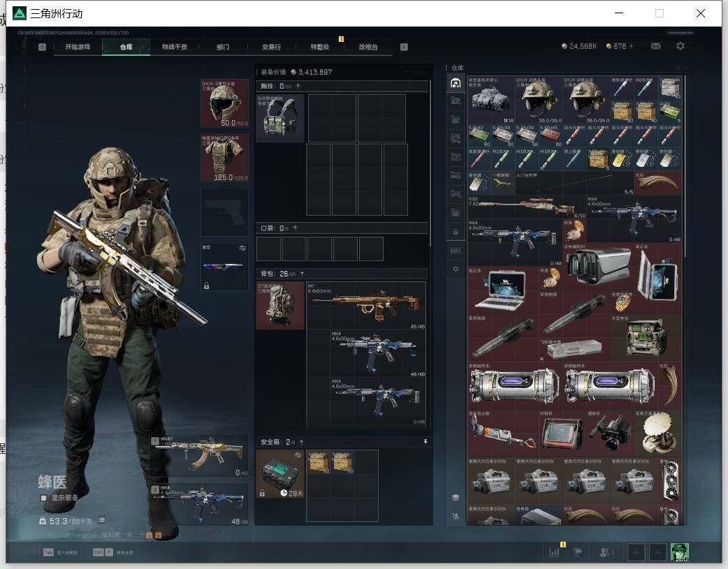
Task: Toggle the 显示装备 checkbox
Action: pos(43,498)
